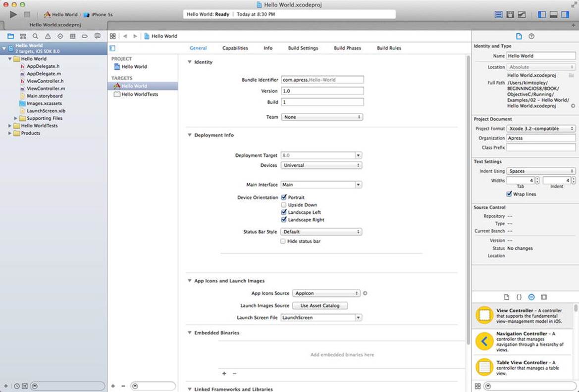This screenshot has height=392, width=579.
Task: Open Main.storyboard file
Action: coord(44,96)
